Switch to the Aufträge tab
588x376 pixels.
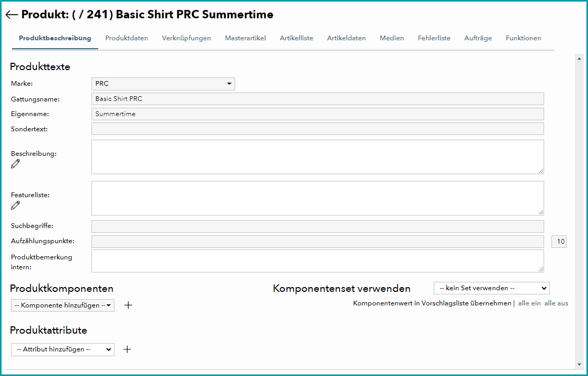[478, 38]
